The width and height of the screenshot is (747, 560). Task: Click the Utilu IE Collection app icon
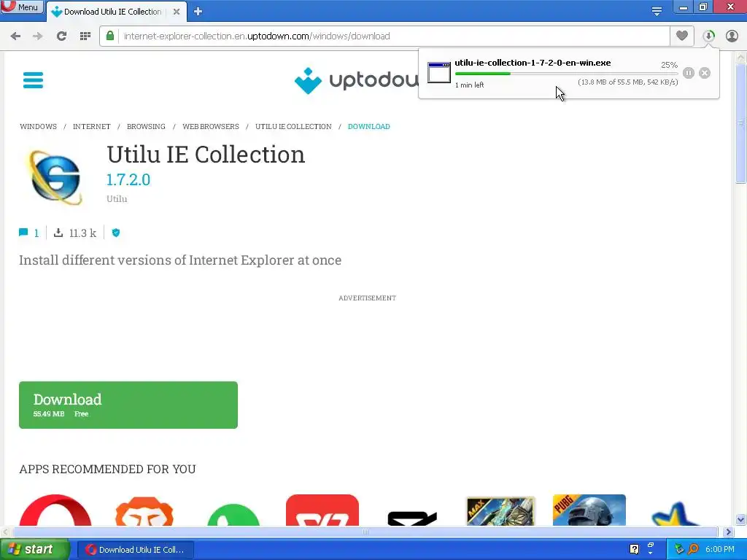(x=55, y=176)
